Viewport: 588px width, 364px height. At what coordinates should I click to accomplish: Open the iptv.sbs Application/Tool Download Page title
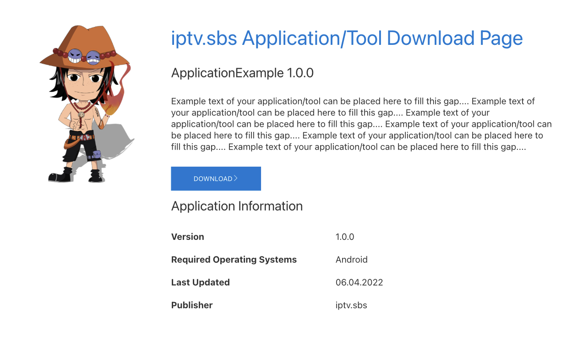(x=347, y=38)
